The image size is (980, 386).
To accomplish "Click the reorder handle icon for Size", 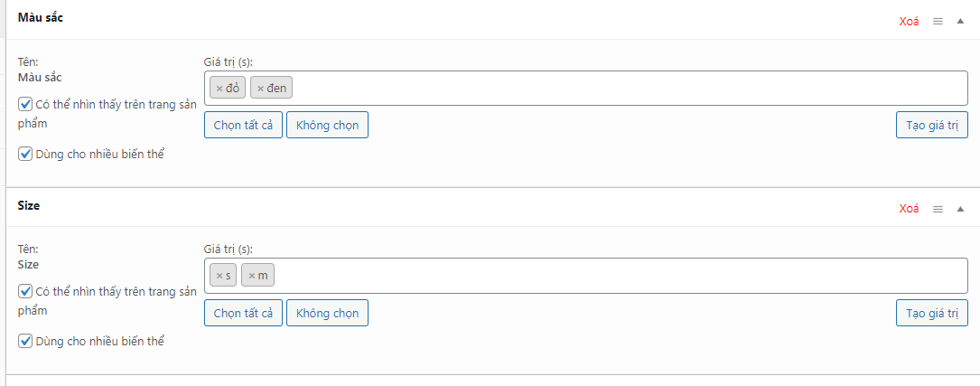I will tap(938, 209).
